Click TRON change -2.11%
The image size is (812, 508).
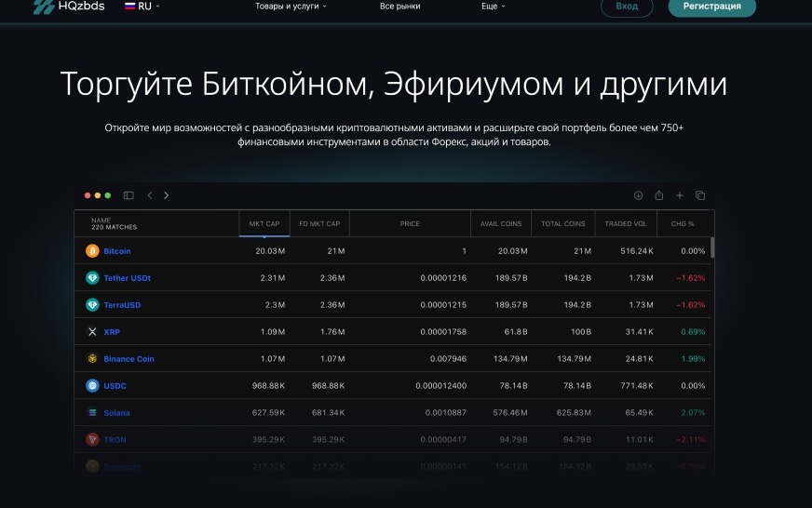tap(691, 439)
